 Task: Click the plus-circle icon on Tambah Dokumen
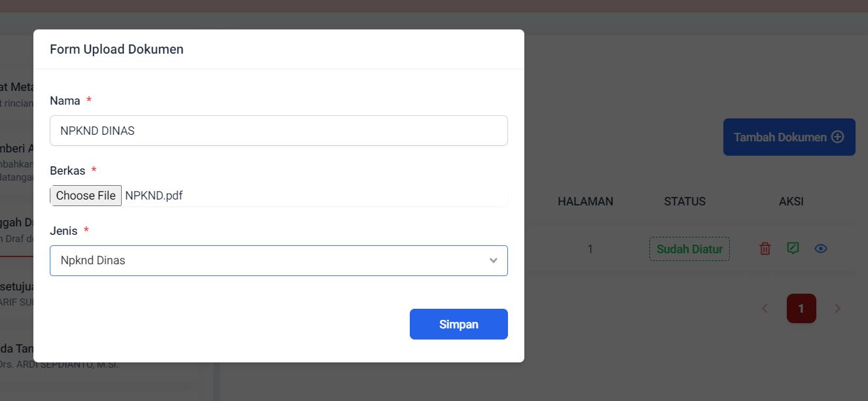coord(837,137)
